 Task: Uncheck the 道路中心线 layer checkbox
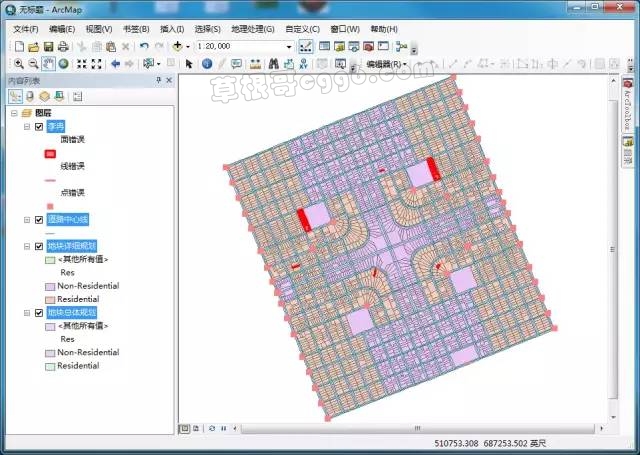coord(39,219)
